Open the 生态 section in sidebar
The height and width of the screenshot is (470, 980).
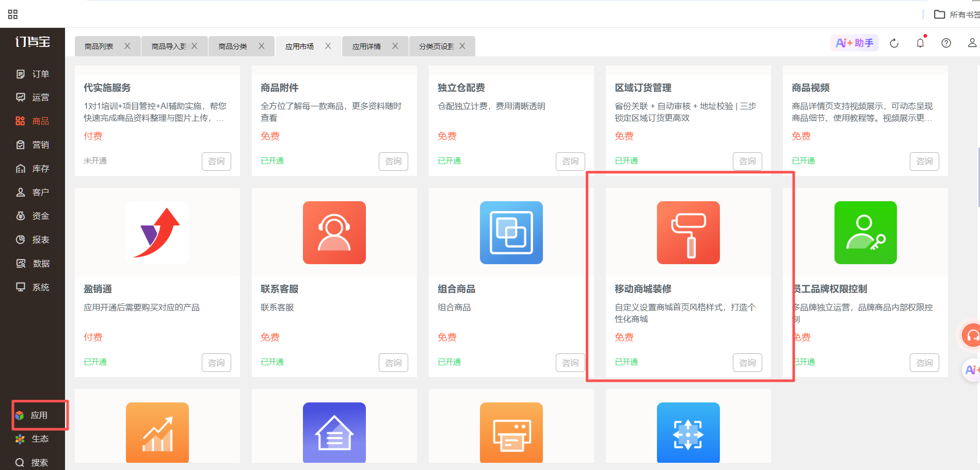(x=32, y=439)
